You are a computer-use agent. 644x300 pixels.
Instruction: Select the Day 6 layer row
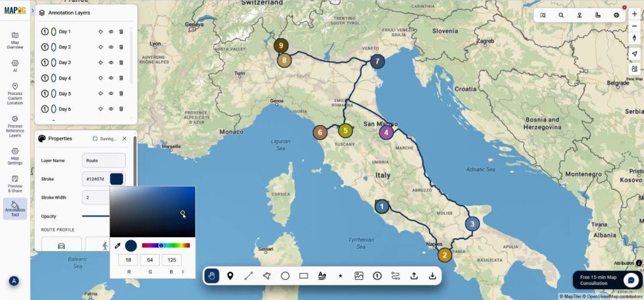82,109
